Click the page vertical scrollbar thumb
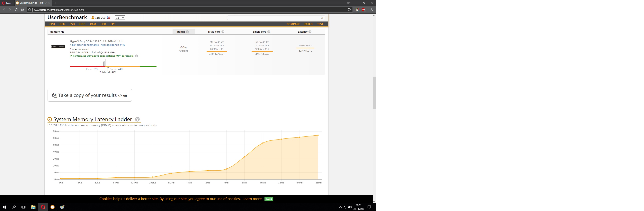This screenshot has height=211, width=644. coord(374,92)
